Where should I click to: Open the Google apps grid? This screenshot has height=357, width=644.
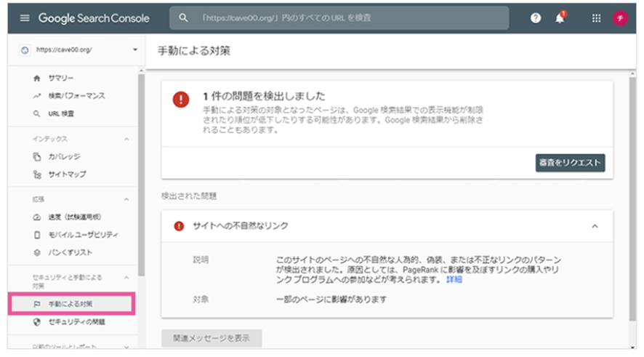click(x=596, y=18)
